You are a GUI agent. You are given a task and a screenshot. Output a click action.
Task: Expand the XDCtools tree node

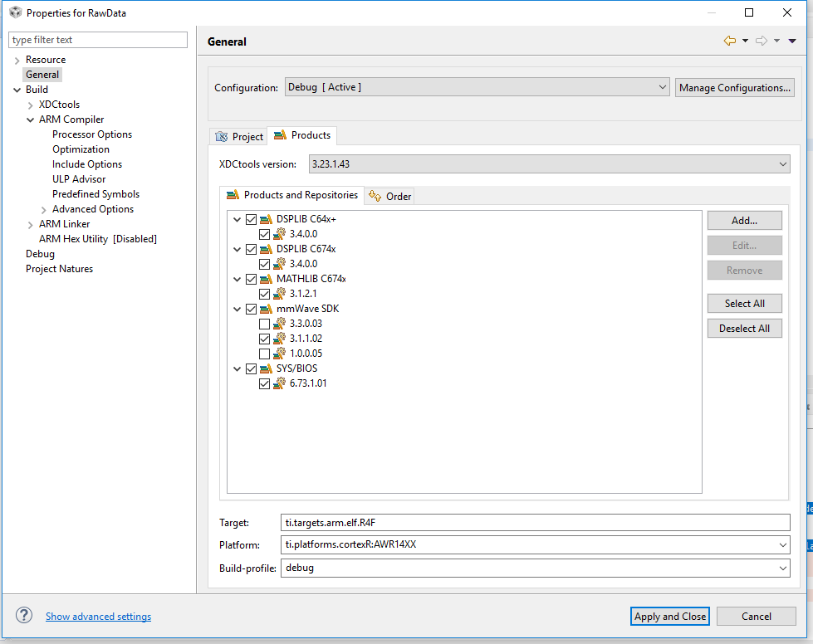(x=30, y=105)
